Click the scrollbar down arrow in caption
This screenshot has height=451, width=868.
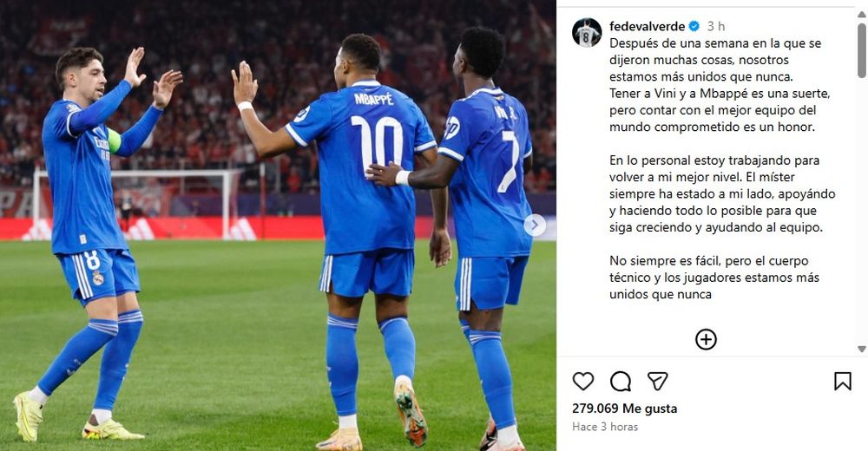pos(861,350)
